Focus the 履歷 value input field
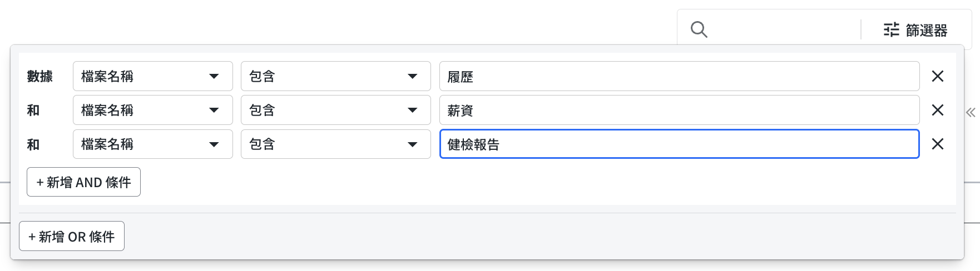The image size is (980, 271). (x=679, y=76)
